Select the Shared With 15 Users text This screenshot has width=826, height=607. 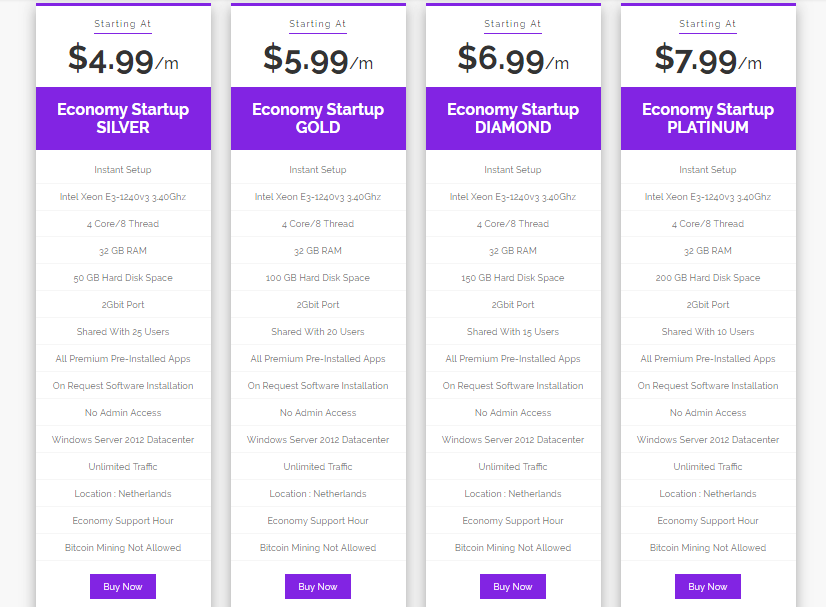[x=513, y=332]
